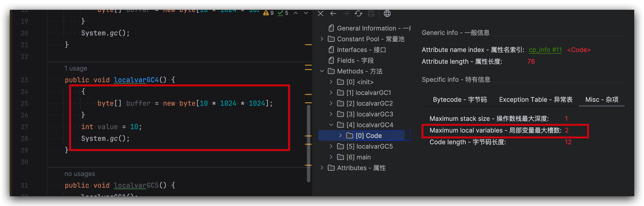Close the class file viewer panel
Screen dimensions: 644x206
click(320, 13)
